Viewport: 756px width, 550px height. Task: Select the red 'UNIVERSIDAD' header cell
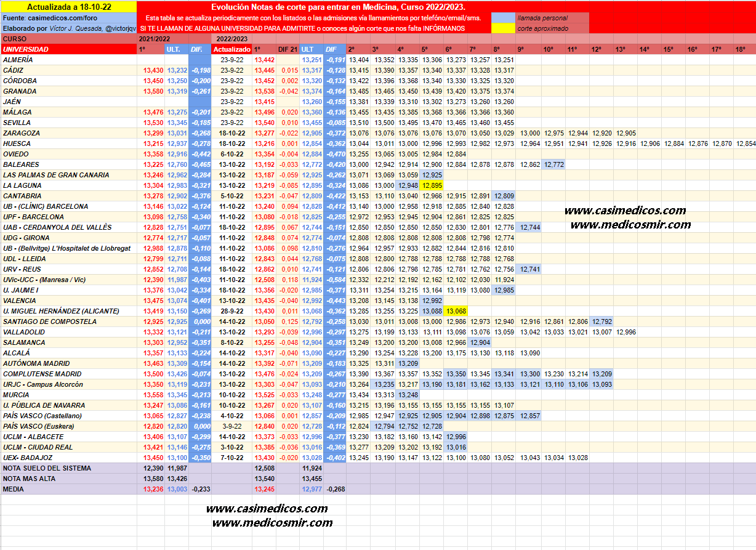pos(68,49)
